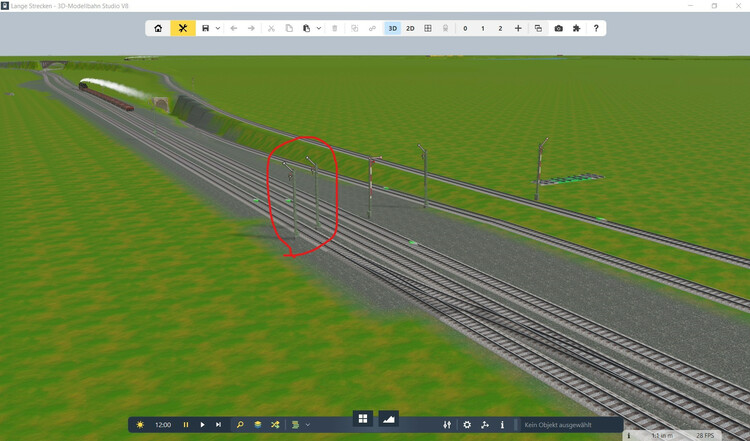The height and width of the screenshot is (441, 750).
Task: Select the catalog tiles tab at bottom
Action: [x=363, y=418]
